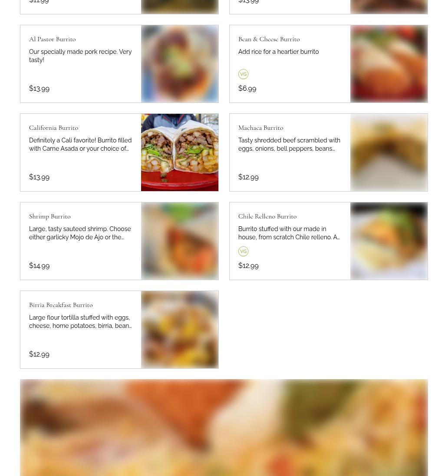The image size is (448, 476).
Task: Select the Chile Relleno Burrito title
Action: [267, 216]
